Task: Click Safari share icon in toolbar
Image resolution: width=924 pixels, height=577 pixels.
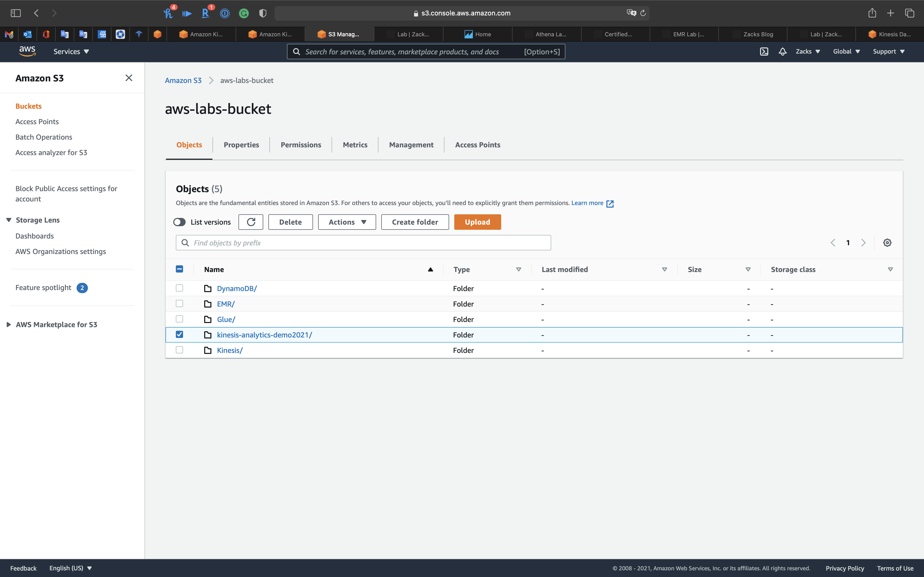Action: [872, 13]
